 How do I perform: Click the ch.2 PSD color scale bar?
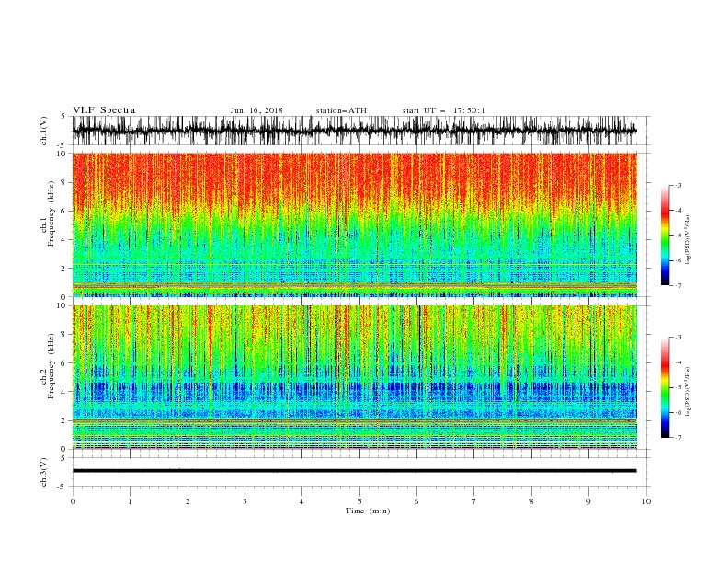coord(665,387)
